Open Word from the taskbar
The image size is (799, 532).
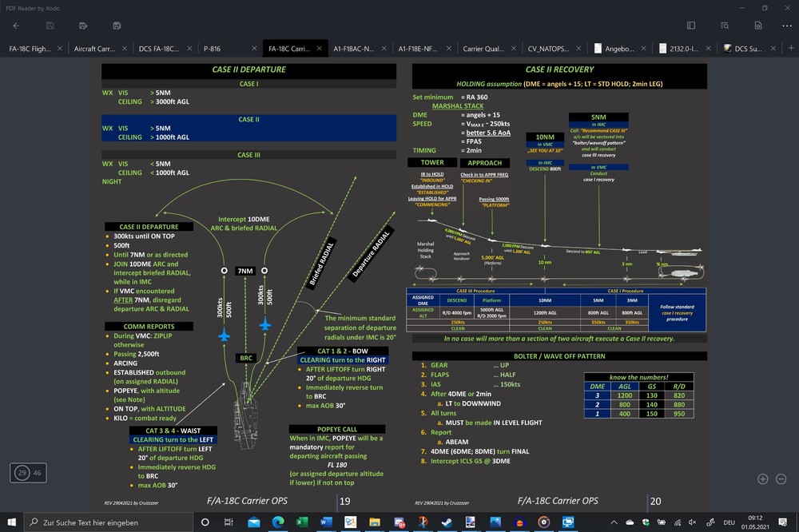pos(326,522)
